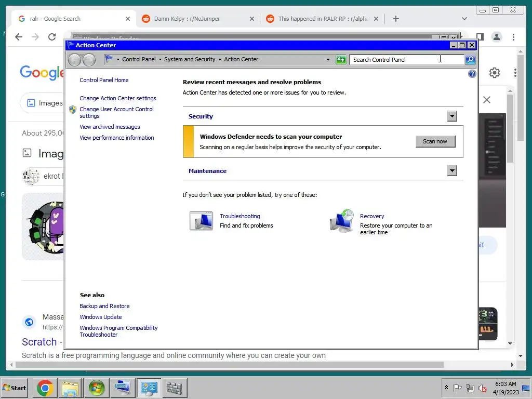Open File Explorer folder on taskbar
The image size is (532, 399).
[x=70, y=388]
